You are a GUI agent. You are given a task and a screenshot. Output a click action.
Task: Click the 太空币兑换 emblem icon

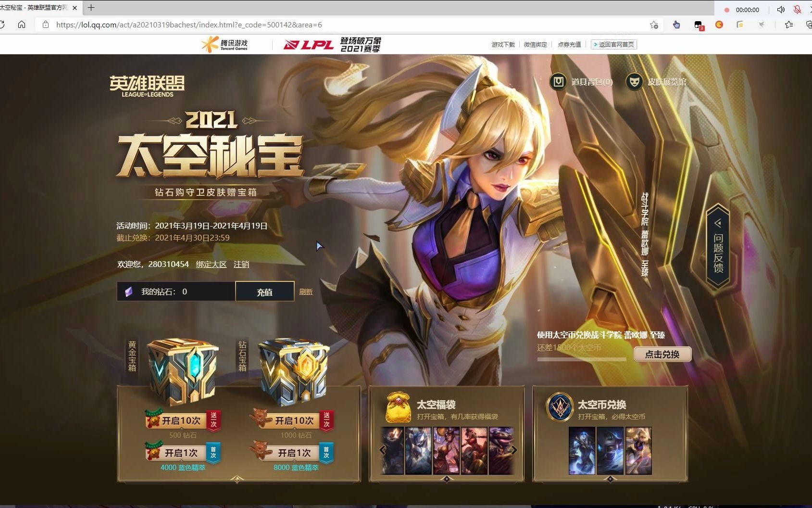pos(560,407)
